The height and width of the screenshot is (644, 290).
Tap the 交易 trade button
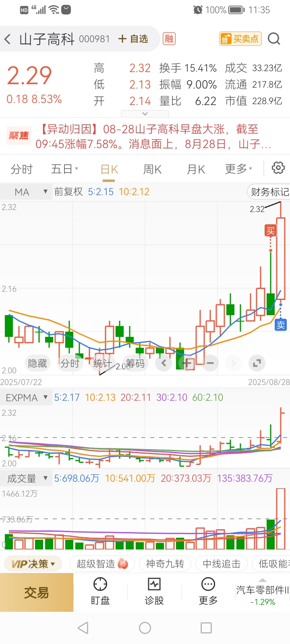37,592
